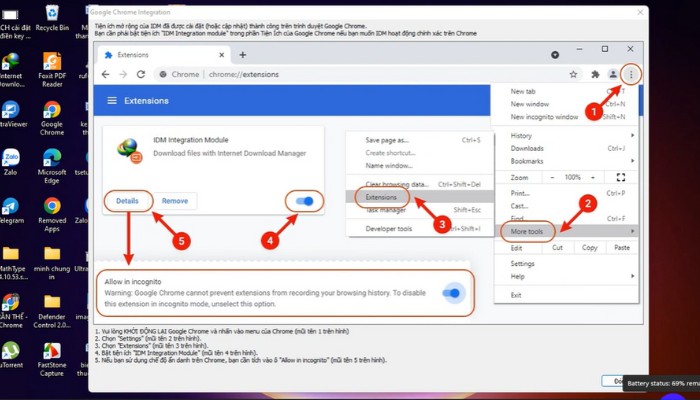The height and width of the screenshot is (400, 700).
Task: Launch the Zalo desktop shortcut
Action: tap(10, 162)
